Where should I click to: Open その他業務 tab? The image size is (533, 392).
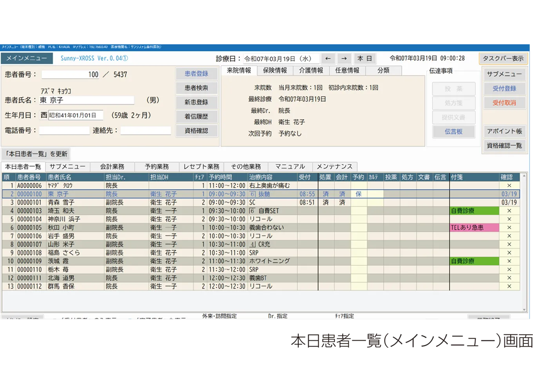click(x=246, y=167)
